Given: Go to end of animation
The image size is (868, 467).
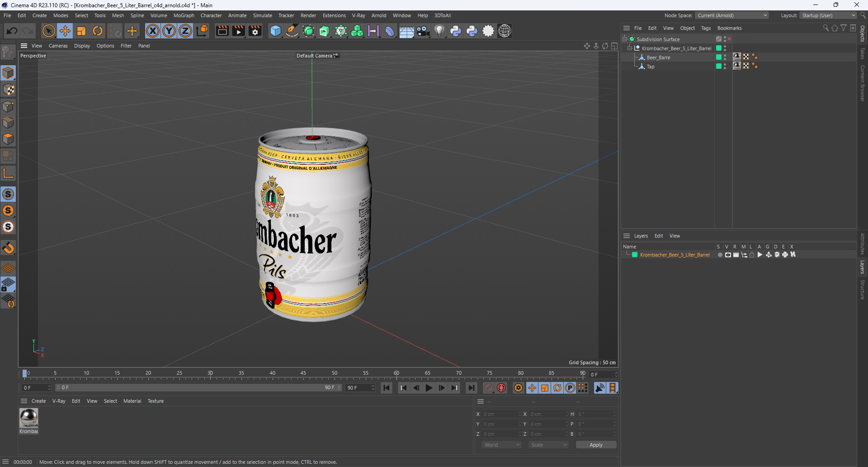Looking at the screenshot, I should pos(471,388).
